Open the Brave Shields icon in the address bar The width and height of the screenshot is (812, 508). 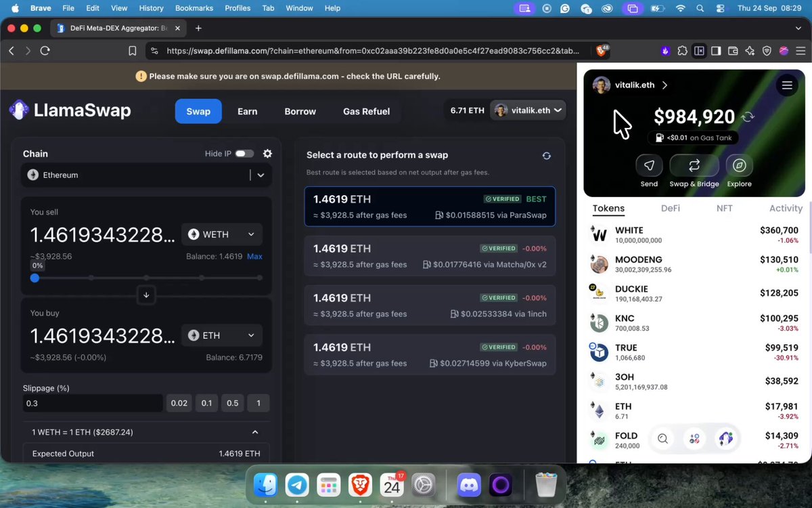coord(601,51)
